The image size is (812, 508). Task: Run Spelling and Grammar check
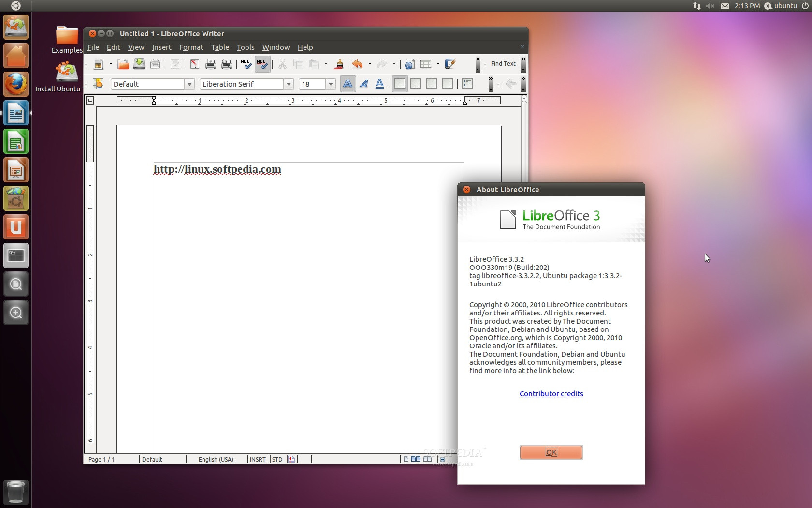246,64
